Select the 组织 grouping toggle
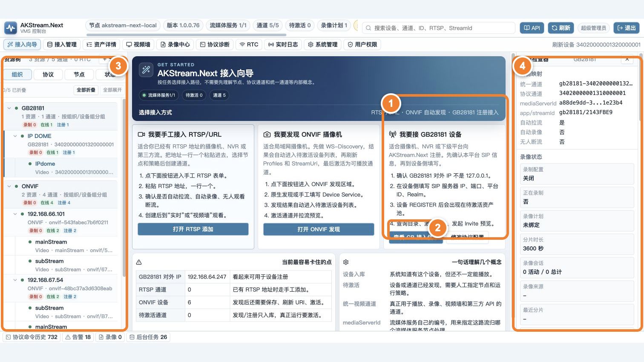Screen dimensions: 644x362 [17, 75]
